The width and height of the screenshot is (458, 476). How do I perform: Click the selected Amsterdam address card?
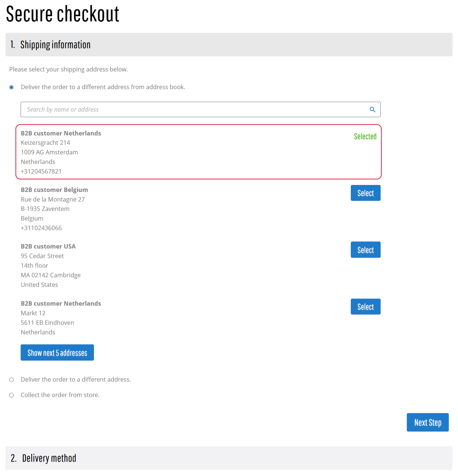(x=198, y=152)
